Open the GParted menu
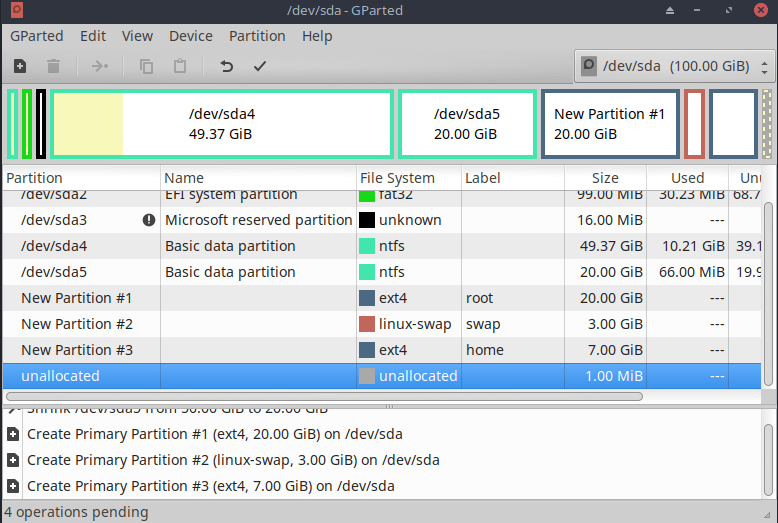This screenshot has height=523, width=778. click(37, 36)
